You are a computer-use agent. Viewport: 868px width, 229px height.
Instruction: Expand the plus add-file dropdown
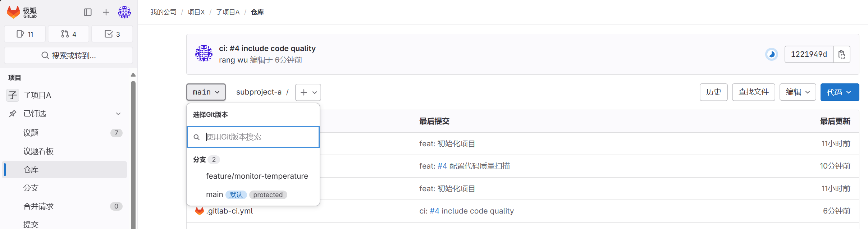click(x=308, y=92)
